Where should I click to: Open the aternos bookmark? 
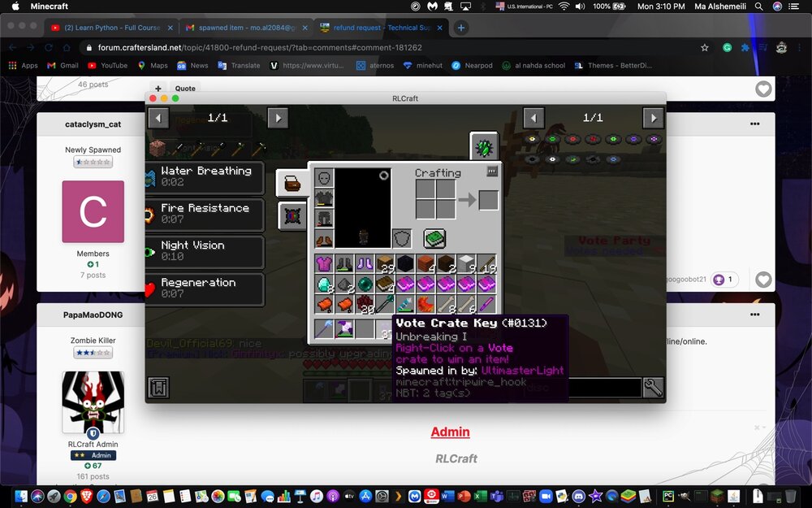[x=374, y=65]
